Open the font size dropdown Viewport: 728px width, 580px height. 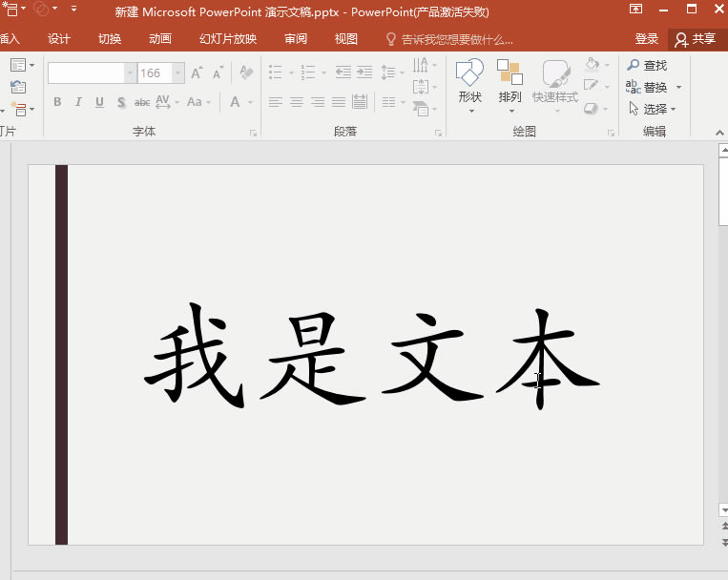point(178,73)
